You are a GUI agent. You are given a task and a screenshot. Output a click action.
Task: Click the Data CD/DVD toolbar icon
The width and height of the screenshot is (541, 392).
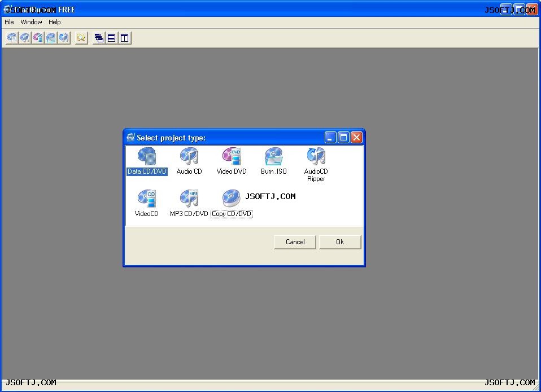(12, 38)
